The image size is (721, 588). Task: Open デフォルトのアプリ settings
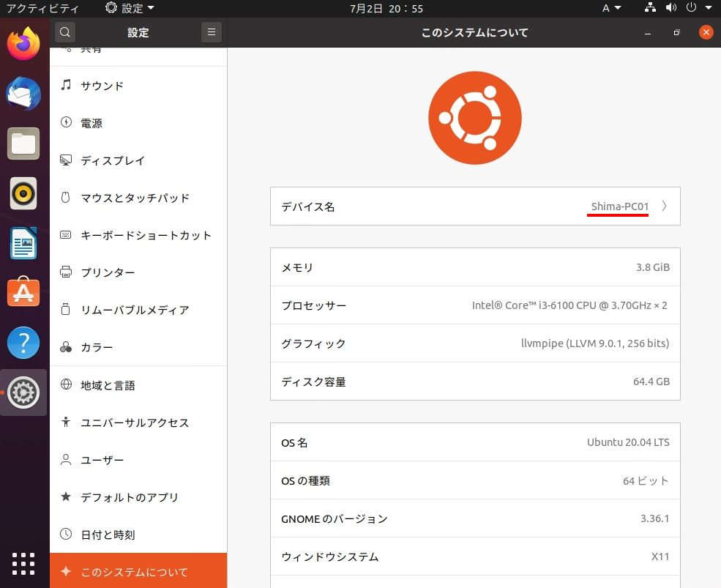point(138,497)
